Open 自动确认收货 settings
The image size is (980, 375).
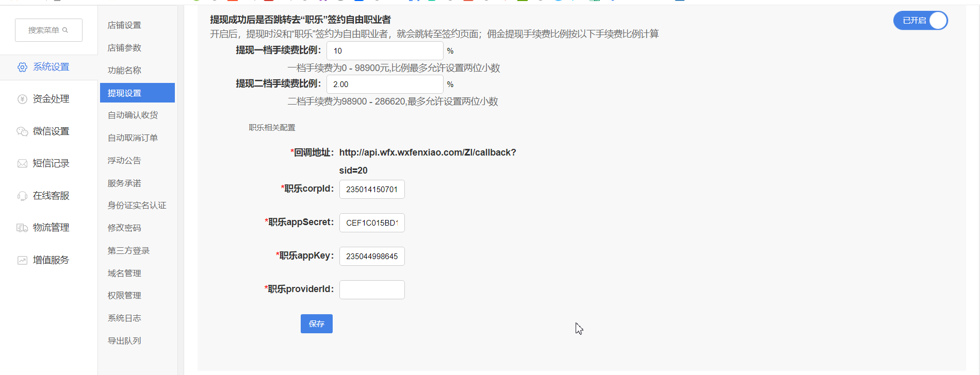(133, 115)
